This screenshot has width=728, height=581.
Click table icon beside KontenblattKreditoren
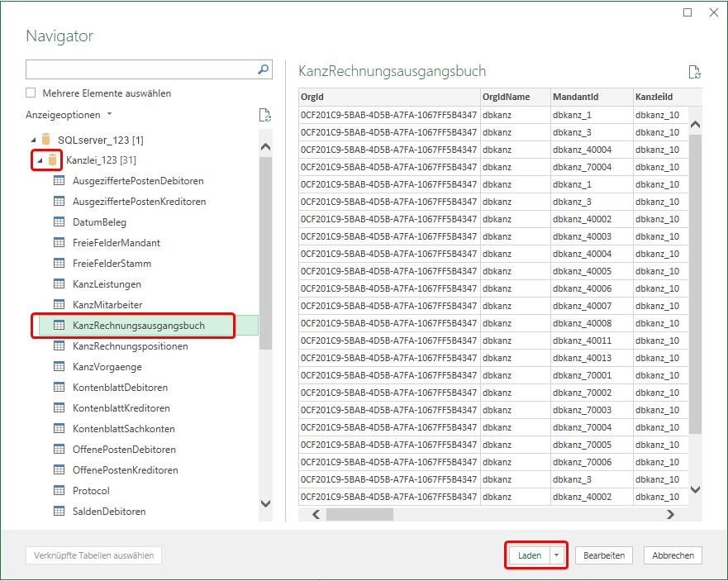(59, 407)
